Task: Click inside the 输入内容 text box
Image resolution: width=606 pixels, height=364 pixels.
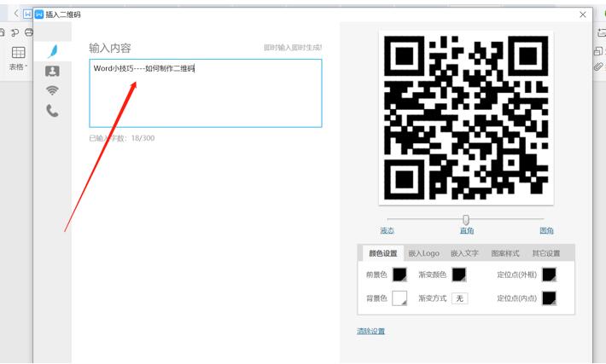Action: [206, 93]
